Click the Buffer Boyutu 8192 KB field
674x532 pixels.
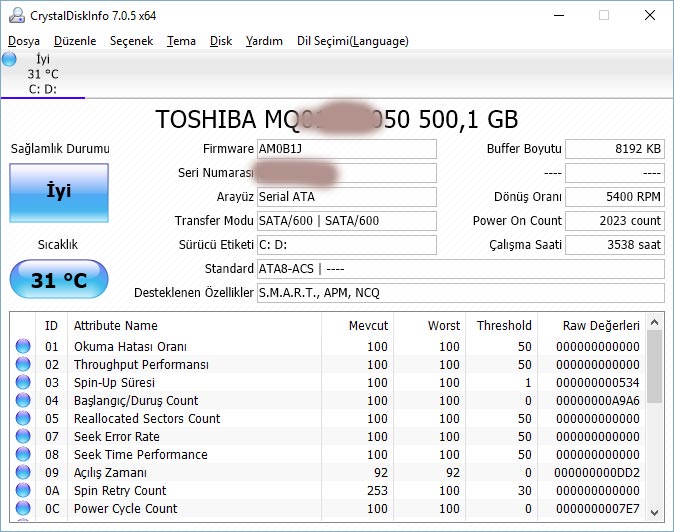[615, 149]
